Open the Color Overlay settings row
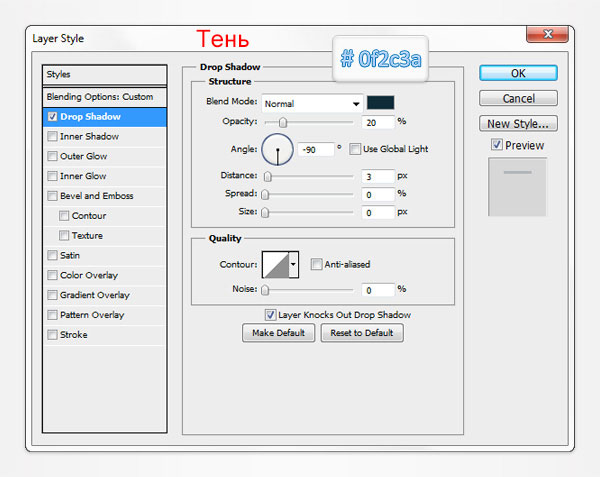This screenshot has height=477, width=600. [104, 275]
